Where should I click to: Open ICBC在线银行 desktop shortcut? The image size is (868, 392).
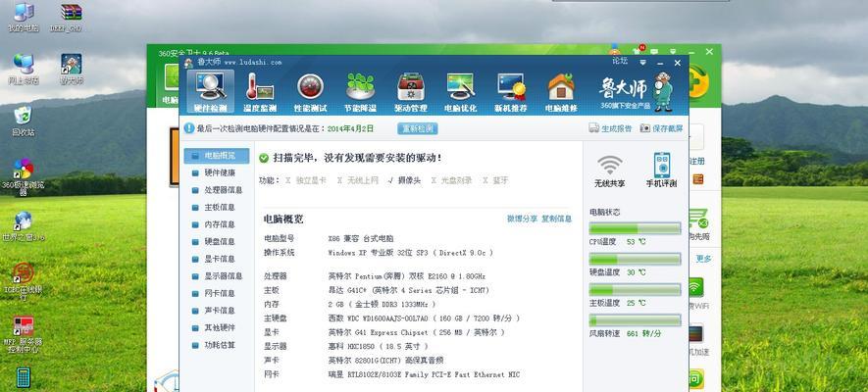click(x=24, y=281)
